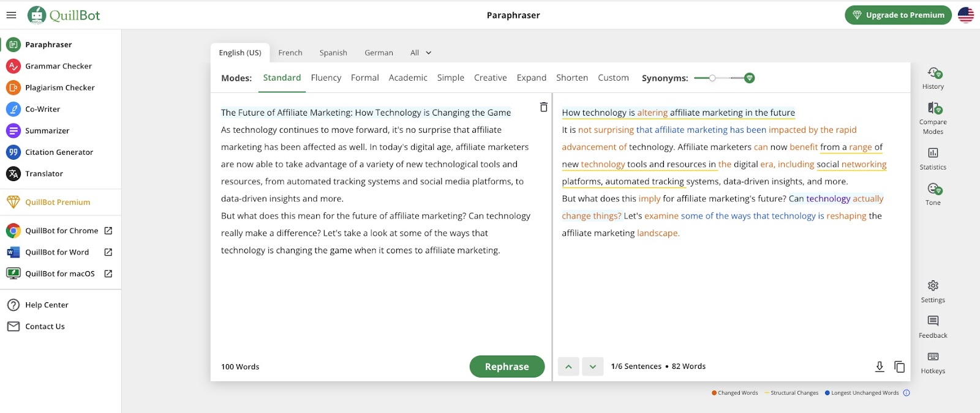Click the word 'landscape.' in the output
This screenshot has width=980, height=413.
point(658,233)
